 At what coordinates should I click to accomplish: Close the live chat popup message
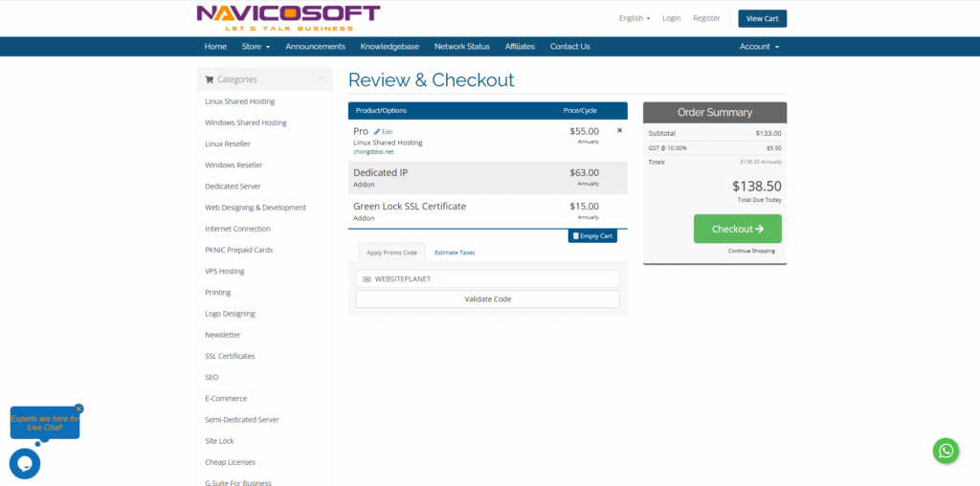78,409
